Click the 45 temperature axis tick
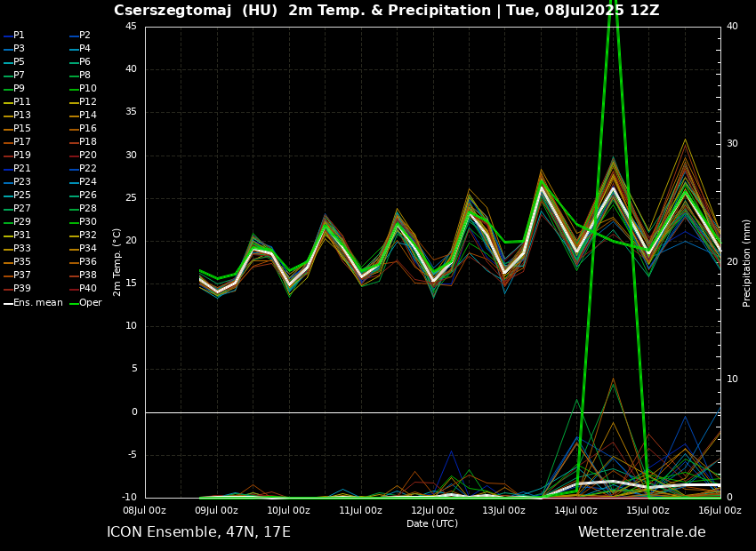This screenshot has width=756, height=551. [131, 26]
